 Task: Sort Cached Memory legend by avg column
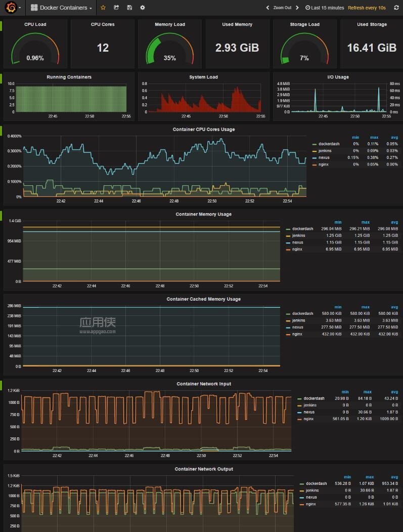[394, 307]
